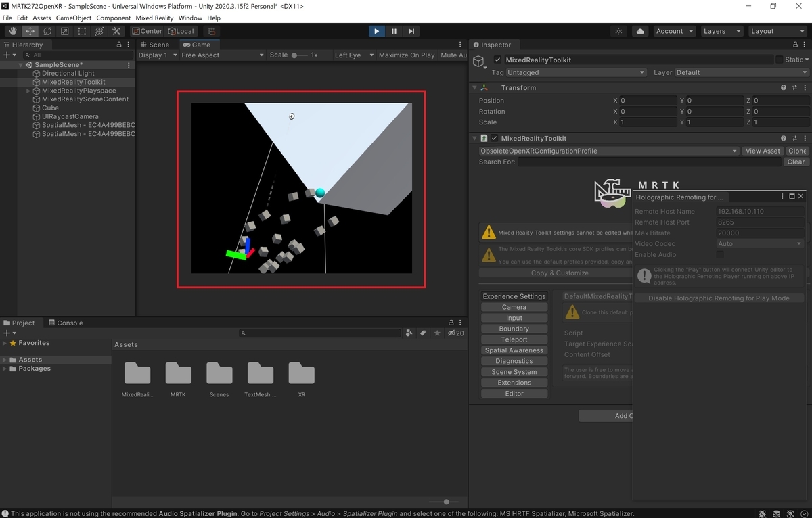812x518 pixels.
Task: Toggle Enable Audio checkbox
Action: pyautogui.click(x=720, y=254)
